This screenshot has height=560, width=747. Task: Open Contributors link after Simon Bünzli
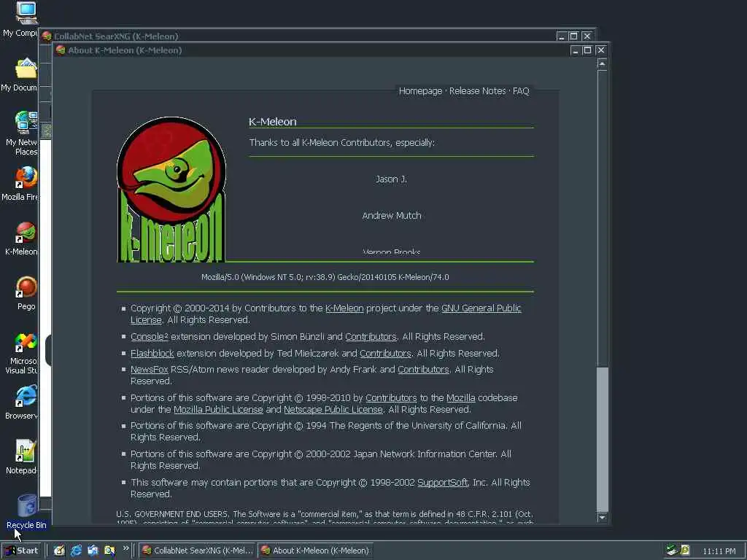(371, 337)
